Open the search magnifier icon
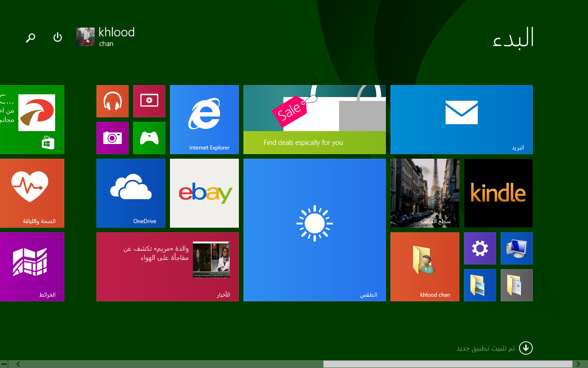The image size is (588, 368). pos(30,38)
